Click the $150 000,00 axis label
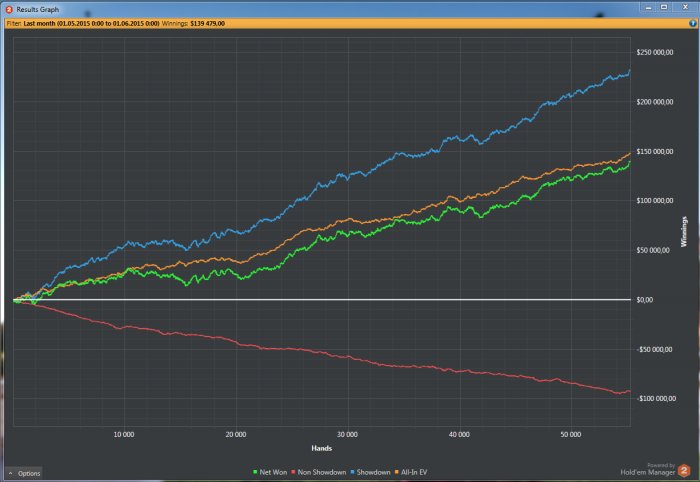The image size is (700, 482). click(x=655, y=151)
